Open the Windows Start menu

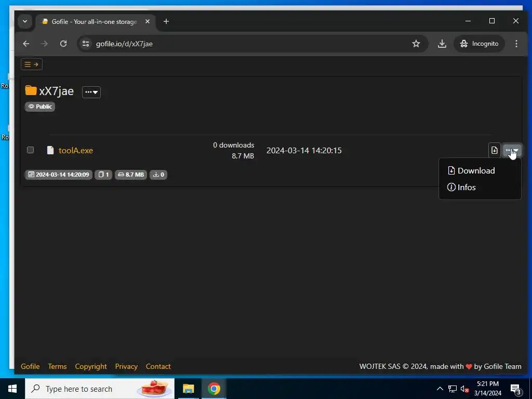(x=12, y=389)
